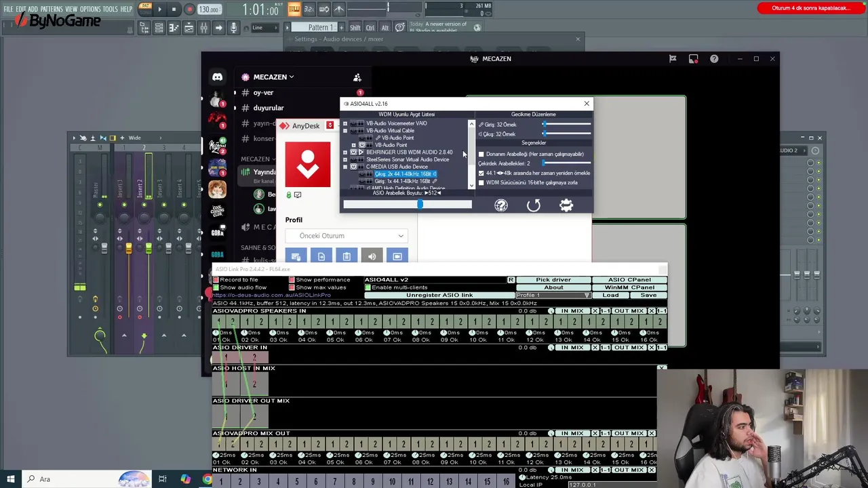This screenshot has height=488, width=868.
Task: Open FL Studio HELP menu
Action: pyautogui.click(x=127, y=9)
